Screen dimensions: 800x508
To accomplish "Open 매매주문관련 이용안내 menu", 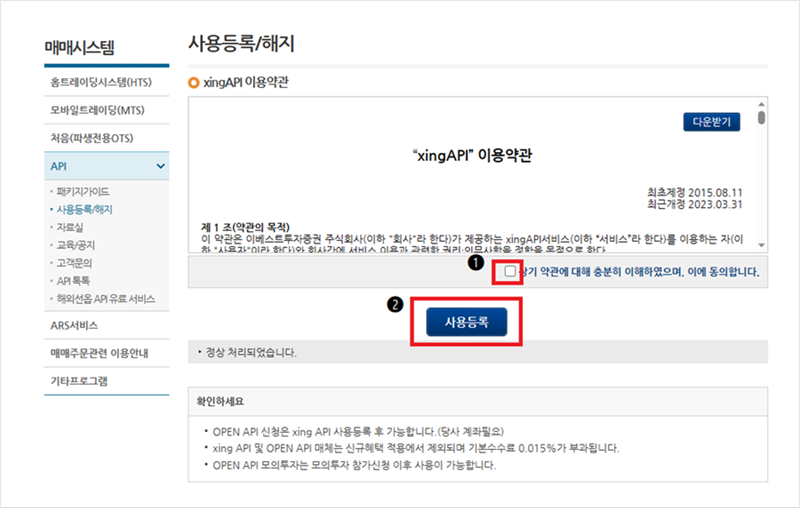I will pos(107,353).
